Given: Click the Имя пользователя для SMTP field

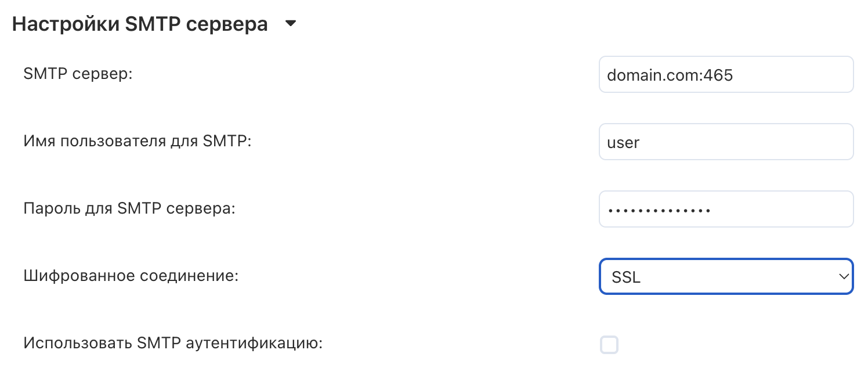Looking at the screenshot, I should pos(726,142).
